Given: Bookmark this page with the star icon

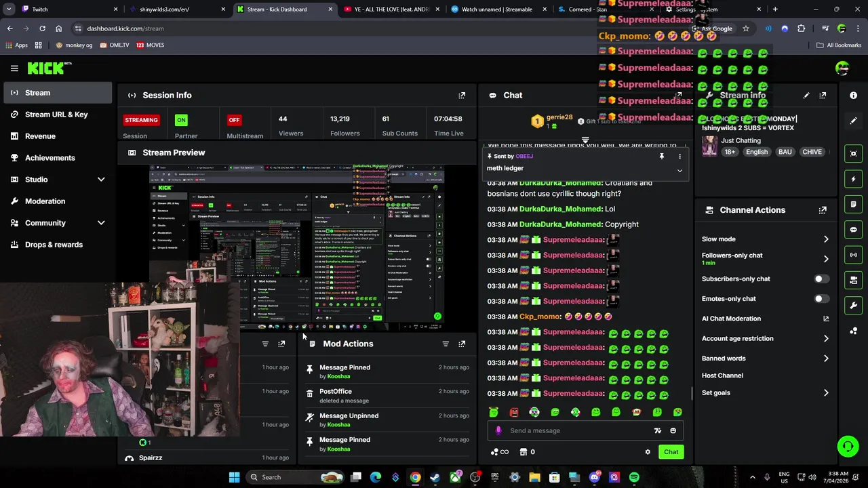Looking at the screenshot, I should (x=746, y=28).
